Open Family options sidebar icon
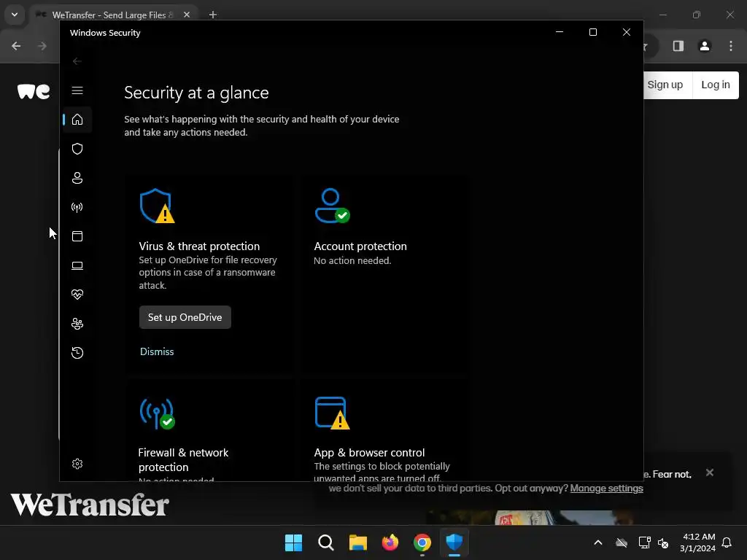 pos(77,324)
